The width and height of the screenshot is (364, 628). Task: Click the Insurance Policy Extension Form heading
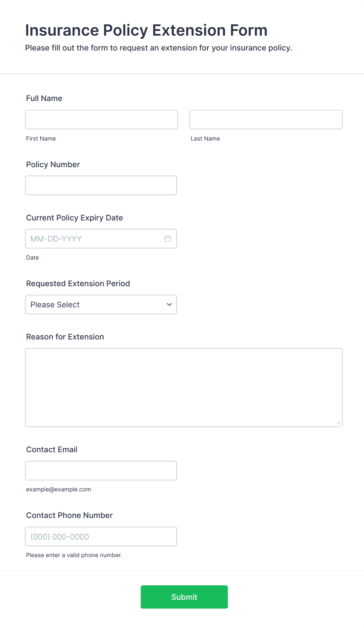(146, 30)
